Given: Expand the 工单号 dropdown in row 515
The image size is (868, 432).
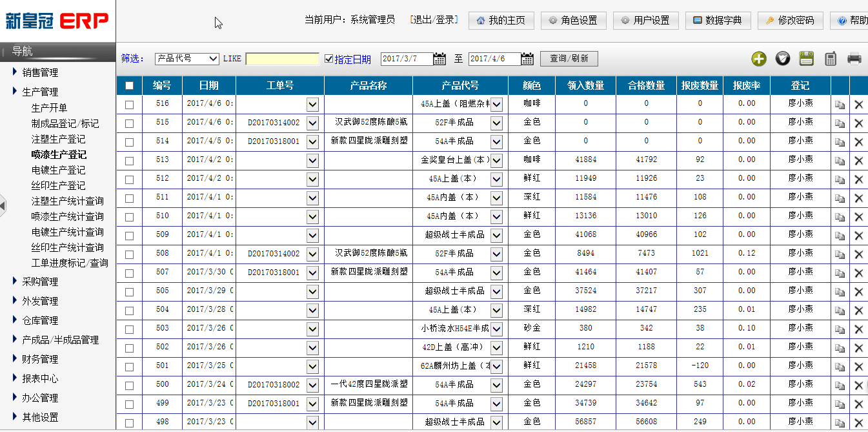Looking at the screenshot, I should point(312,123).
